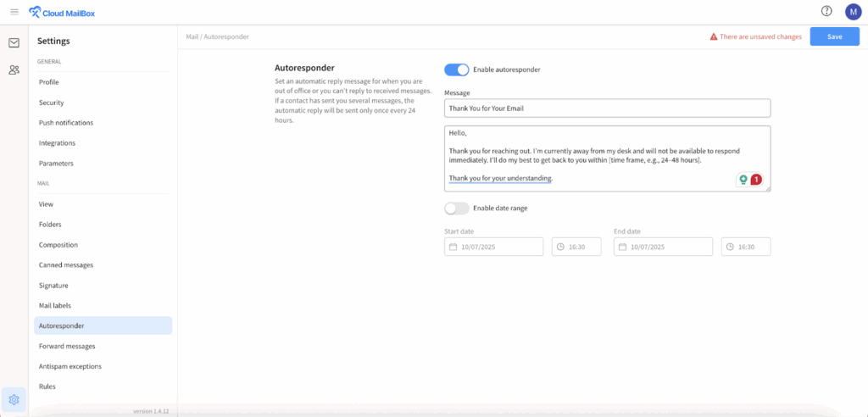Open the help question mark icon
The image size is (868, 417).
[826, 11]
